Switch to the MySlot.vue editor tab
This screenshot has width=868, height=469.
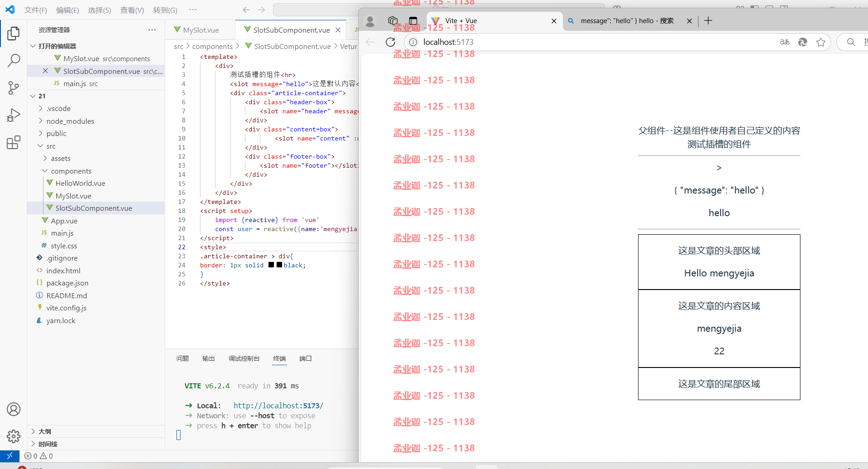(201, 30)
